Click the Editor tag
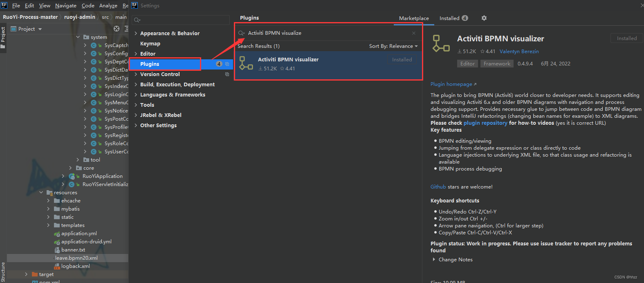This screenshot has height=283, width=644. point(467,64)
